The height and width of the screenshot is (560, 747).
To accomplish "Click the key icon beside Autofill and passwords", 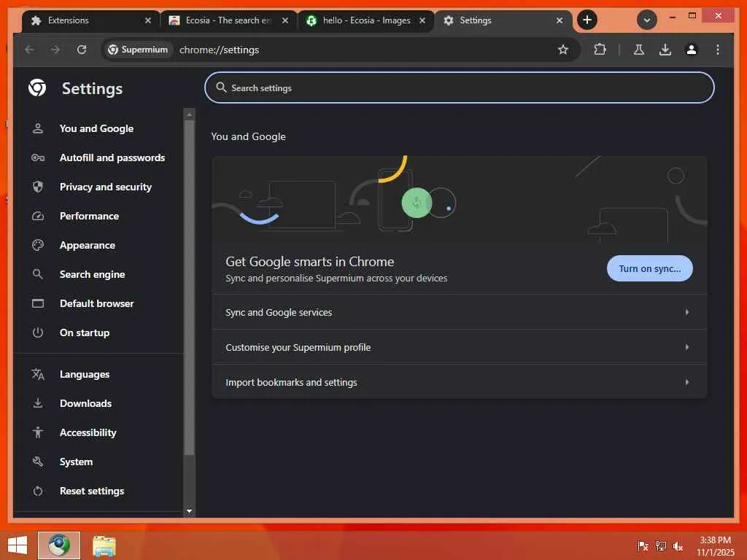I will pyautogui.click(x=38, y=157).
